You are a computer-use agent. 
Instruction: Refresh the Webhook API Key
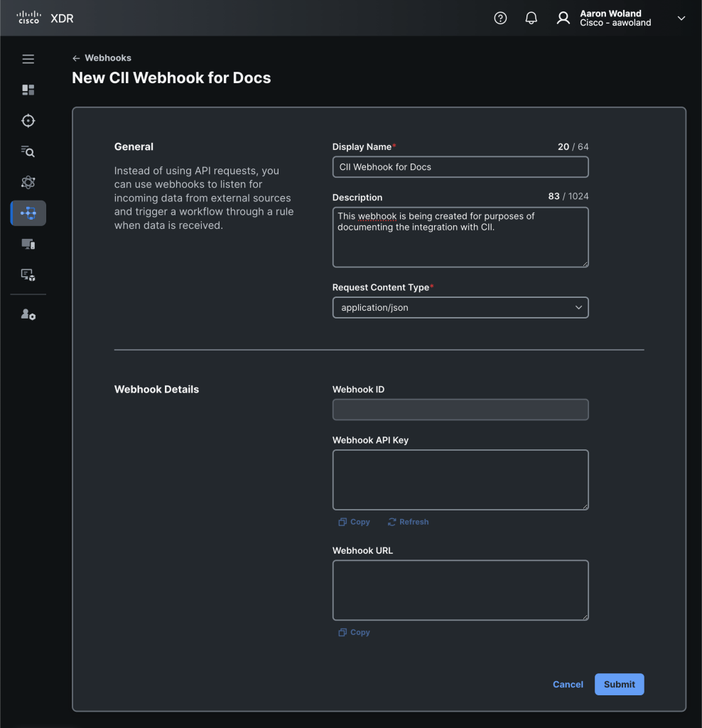[408, 521]
